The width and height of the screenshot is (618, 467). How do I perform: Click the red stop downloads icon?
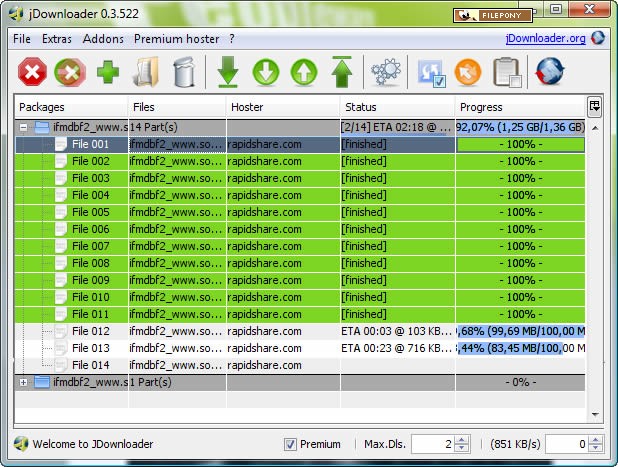(x=32, y=72)
